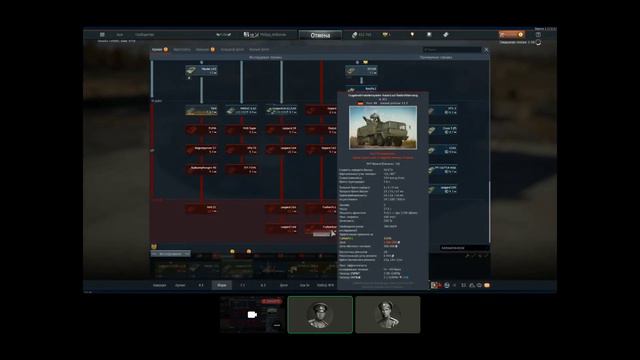
Task: Click the red badge on screen-share thumbnail
Action: coord(272,301)
